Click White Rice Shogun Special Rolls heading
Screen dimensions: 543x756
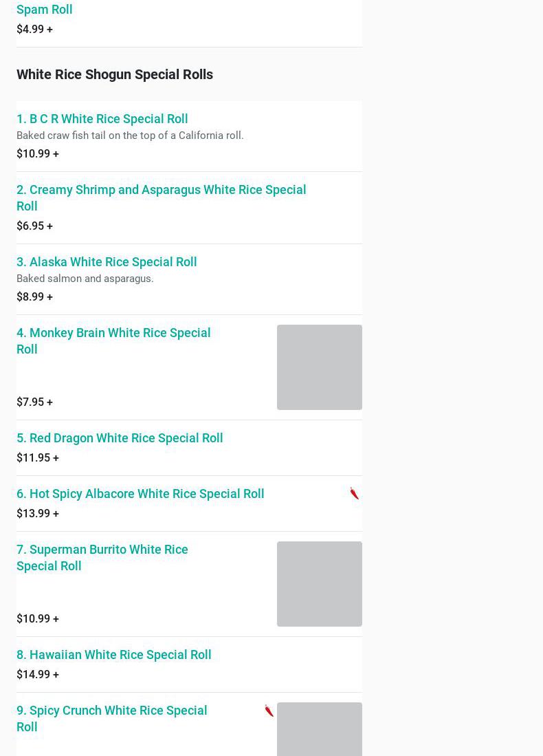point(115,74)
